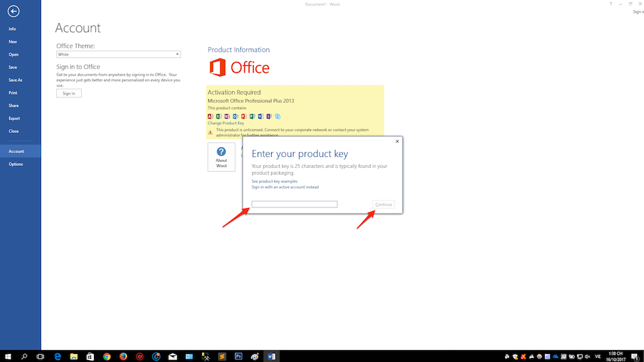The height and width of the screenshot is (362, 644).
Task: Open the Action Center notifications
Action: click(x=635, y=357)
